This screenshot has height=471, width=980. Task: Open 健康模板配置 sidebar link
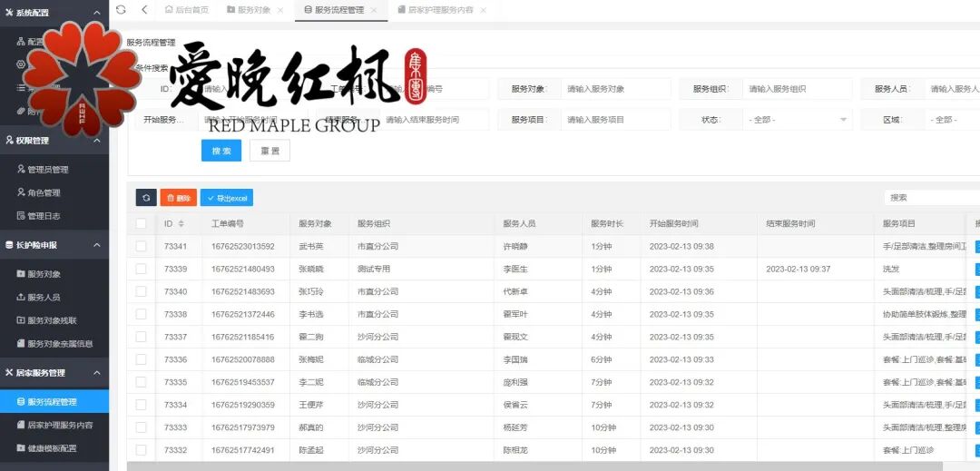[x=54, y=448]
